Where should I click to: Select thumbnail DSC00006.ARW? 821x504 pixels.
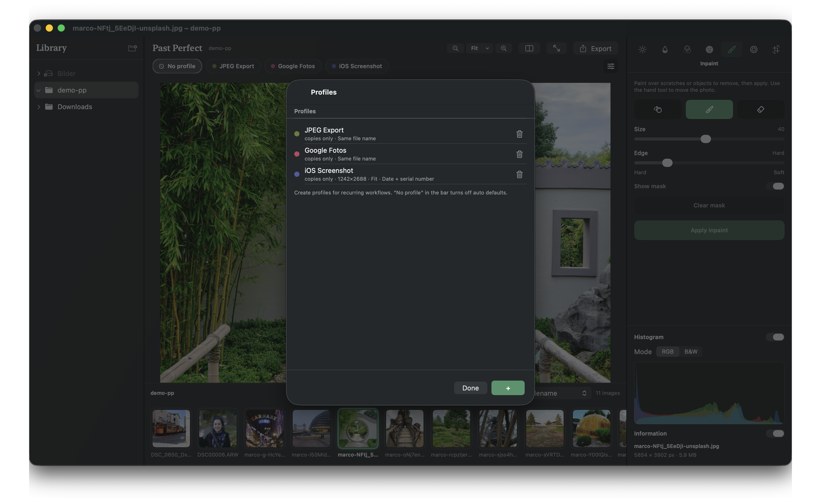(x=217, y=429)
